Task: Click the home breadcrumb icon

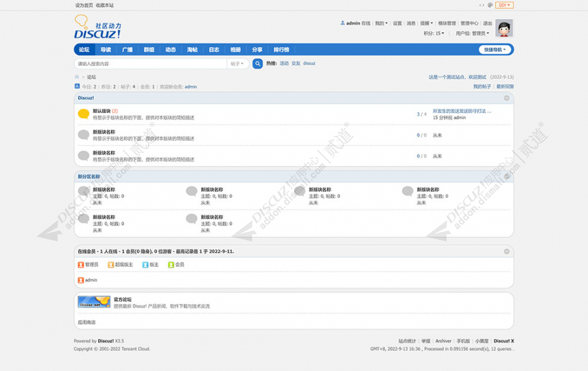Action: pos(77,77)
